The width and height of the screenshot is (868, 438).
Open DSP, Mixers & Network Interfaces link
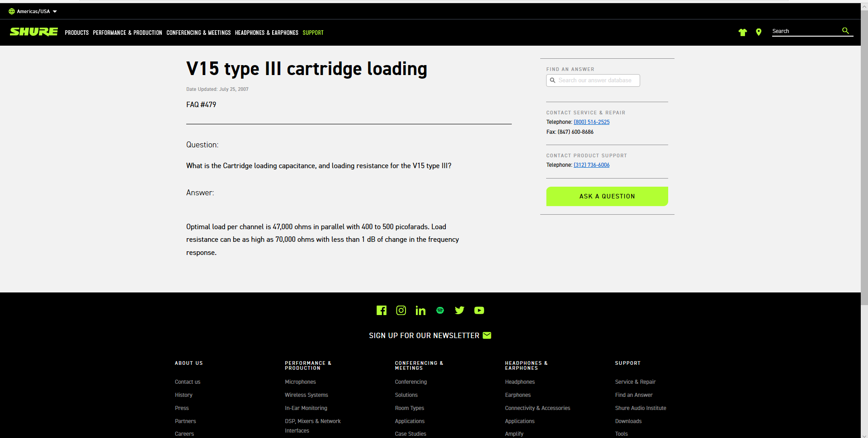point(313,426)
